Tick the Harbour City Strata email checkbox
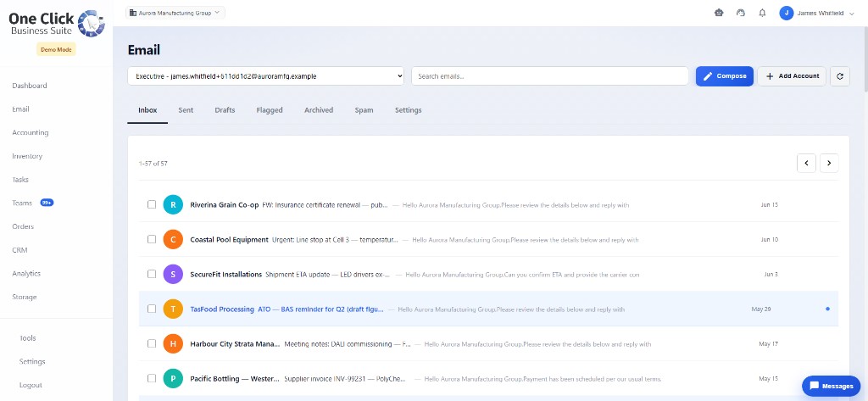The height and width of the screenshot is (401, 868). 152,343
